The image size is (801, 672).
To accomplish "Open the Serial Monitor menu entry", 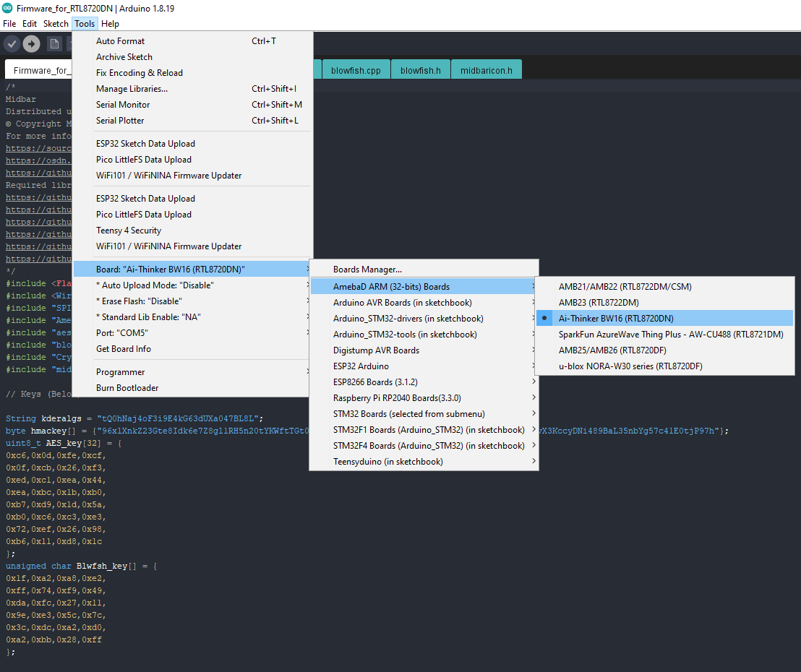I will pyautogui.click(x=123, y=104).
